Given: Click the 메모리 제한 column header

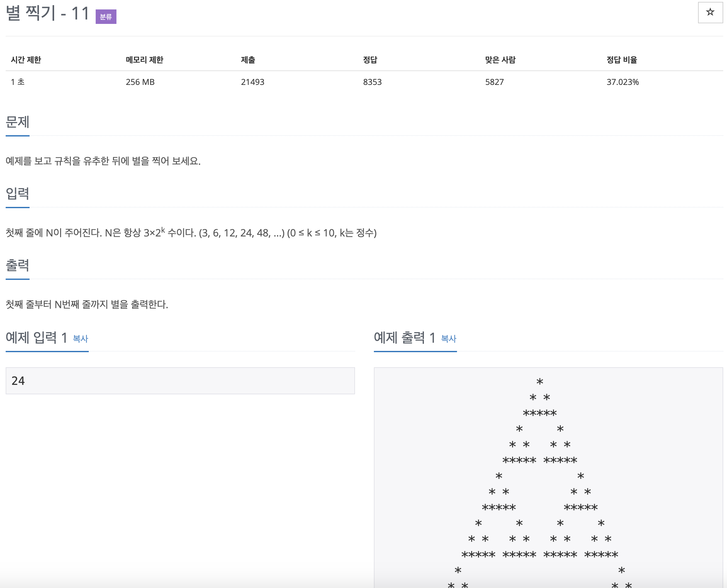Looking at the screenshot, I should pyautogui.click(x=144, y=60).
